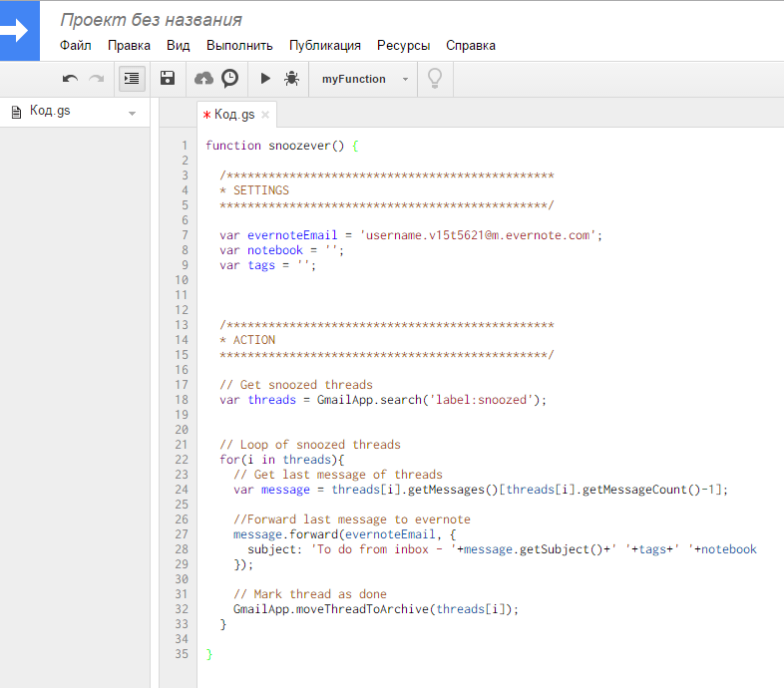Viewport: 784px width, 688px height.
Task: Click GmailApp.search on line 18
Action: click(369, 400)
